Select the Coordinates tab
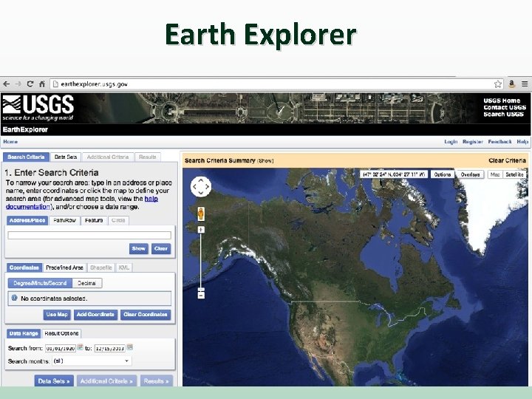Screen dimensions: 532x399 click(24, 267)
